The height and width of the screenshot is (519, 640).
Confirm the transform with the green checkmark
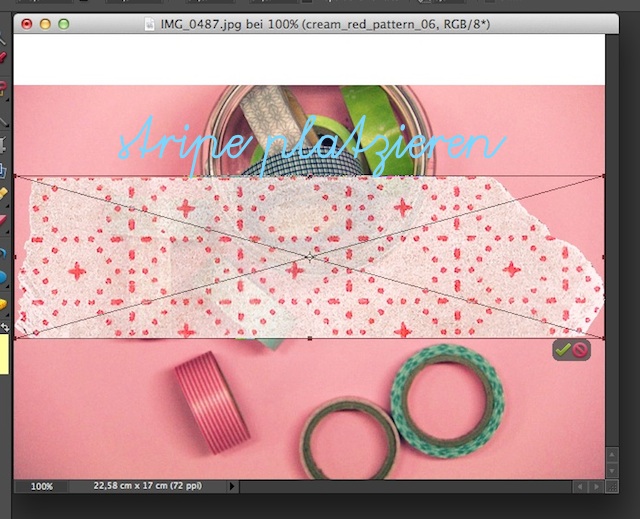(563, 350)
